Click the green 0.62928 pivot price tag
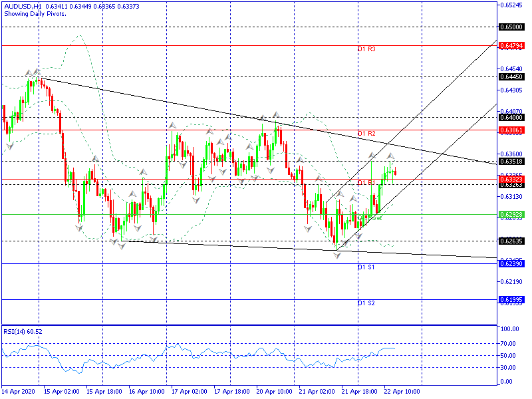Screen dimensions: 532x399 [x=510, y=215]
